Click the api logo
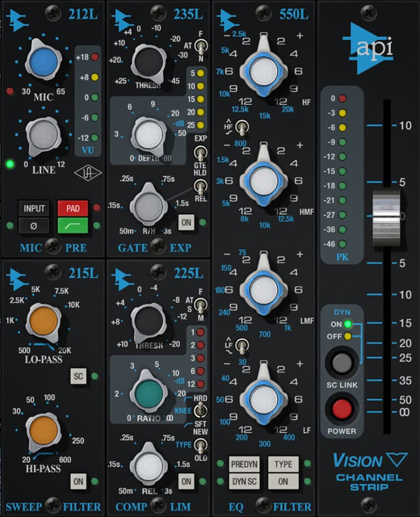 (x=368, y=48)
